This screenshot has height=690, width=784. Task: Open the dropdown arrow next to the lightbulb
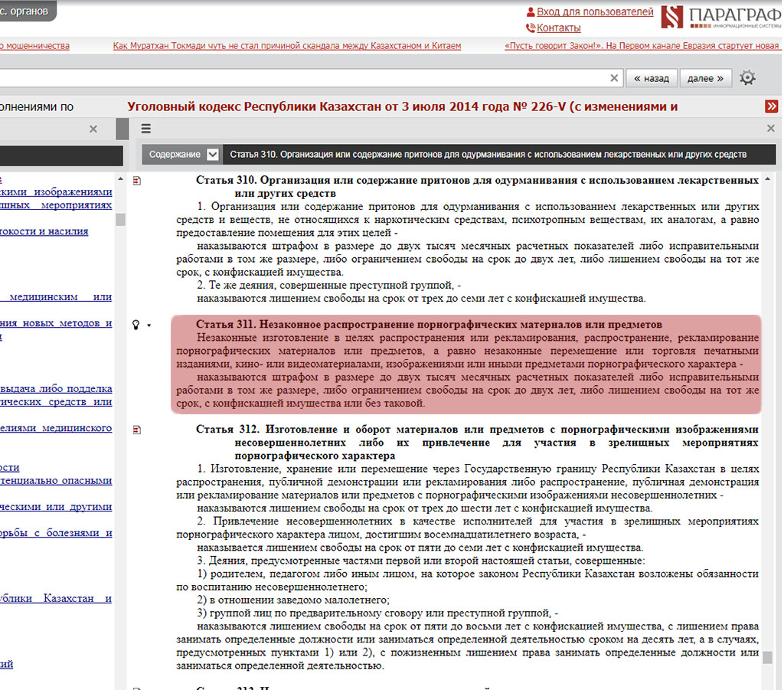149,325
